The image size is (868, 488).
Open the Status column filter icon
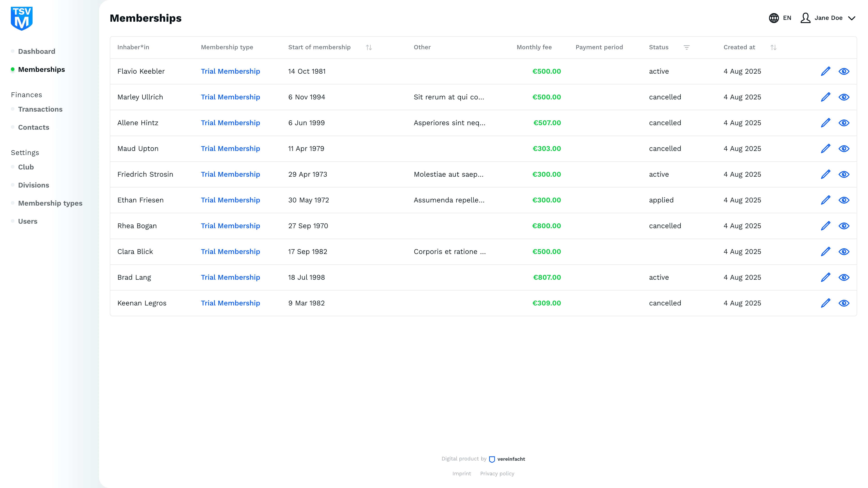[686, 47]
